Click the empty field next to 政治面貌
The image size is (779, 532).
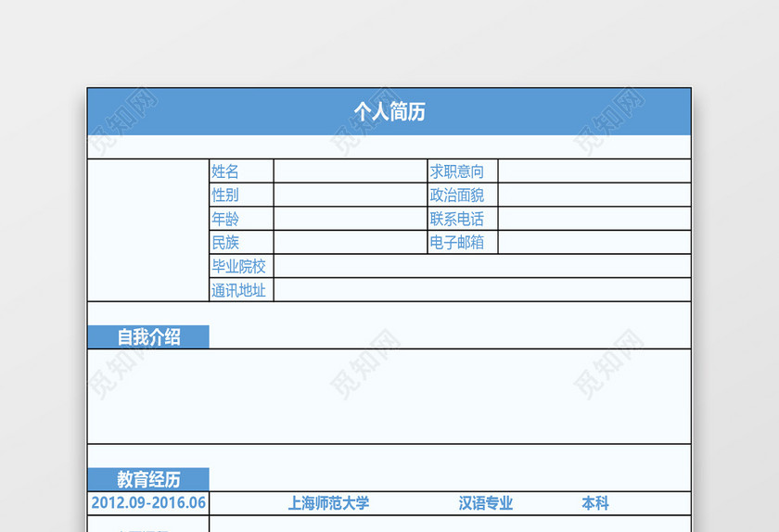[594, 195]
